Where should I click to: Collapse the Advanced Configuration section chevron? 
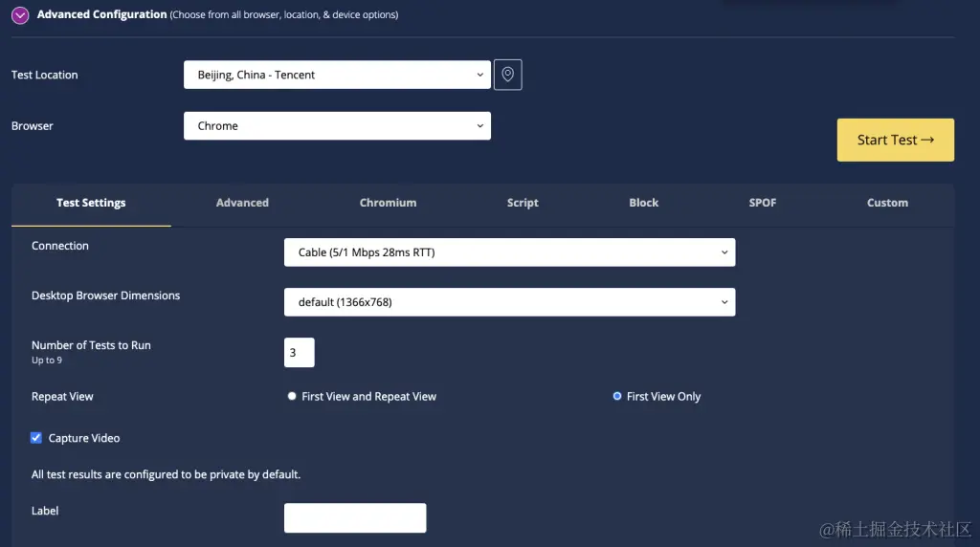click(20, 15)
